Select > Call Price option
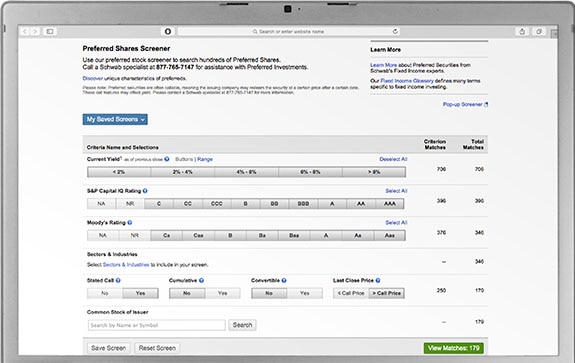The image size is (575, 363). click(387, 293)
